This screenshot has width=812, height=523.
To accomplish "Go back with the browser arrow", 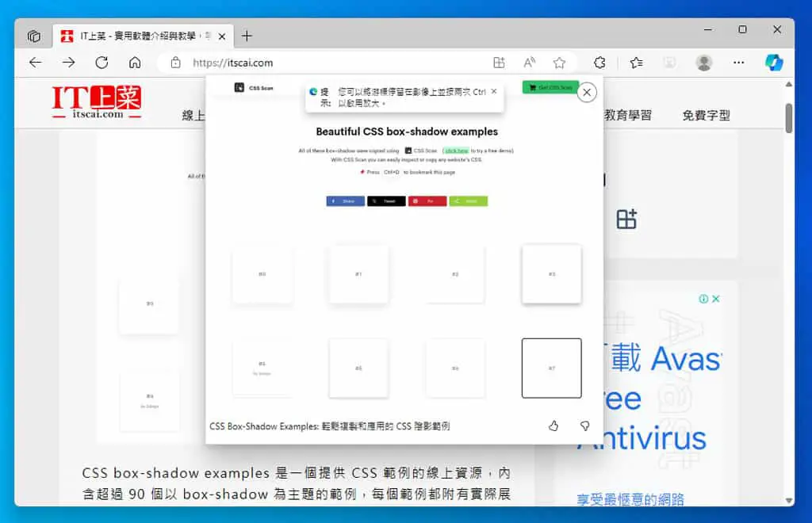I will coord(35,63).
